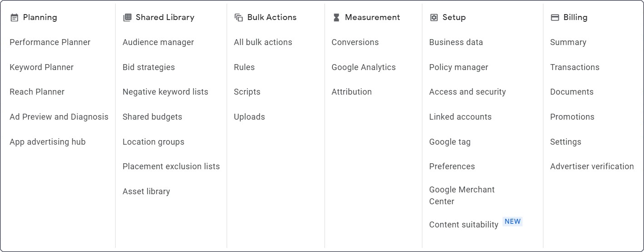The height and width of the screenshot is (252, 644).
Task: Select Scripts under Bulk Actions
Action: [247, 92]
